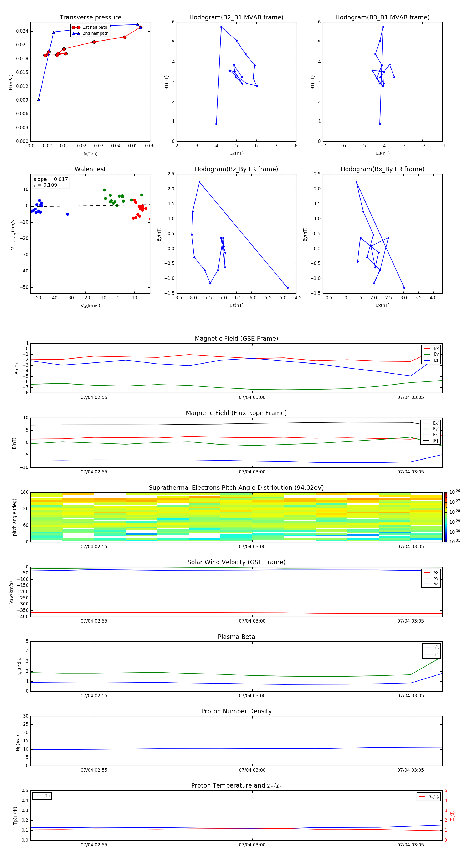Click the 'Hodogram(Bx_By FR frame)' title
This screenshot has height=868, width=473.
pyautogui.click(x=382, y=169)
